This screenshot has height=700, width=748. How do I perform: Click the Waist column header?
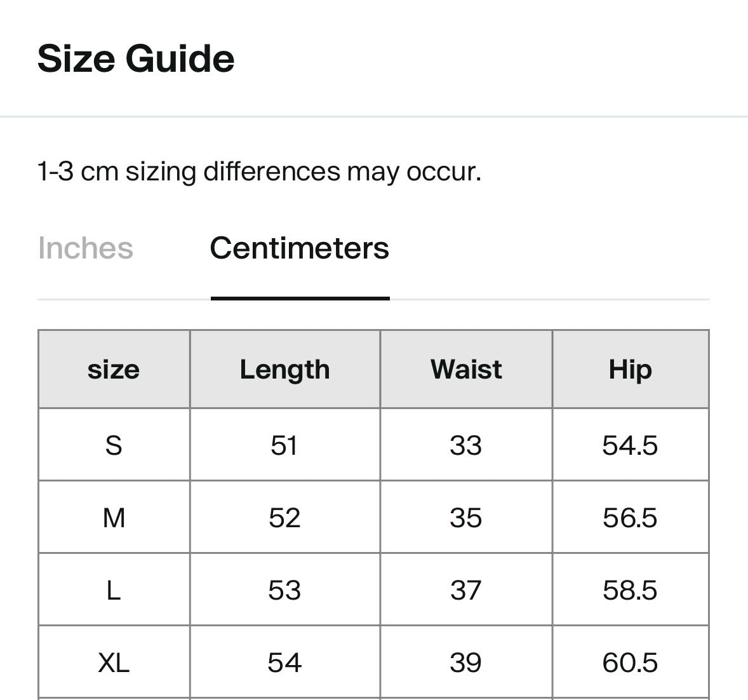tap(466, 369)
